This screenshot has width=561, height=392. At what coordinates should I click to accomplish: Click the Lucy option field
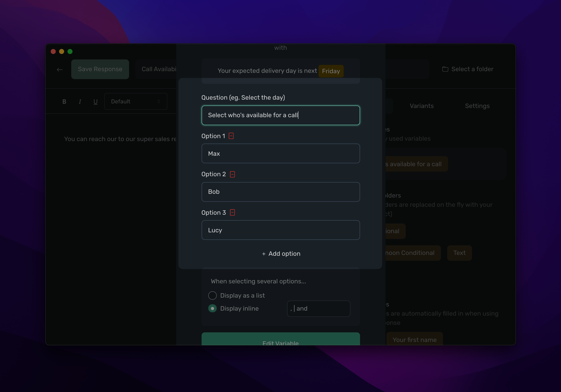point(280,230)
